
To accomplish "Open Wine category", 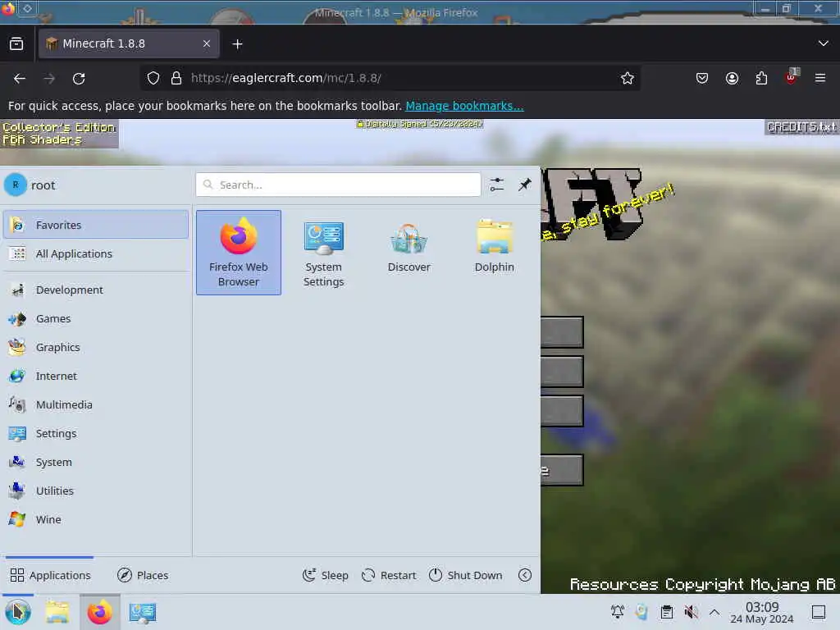I will (x=96, y=519).
